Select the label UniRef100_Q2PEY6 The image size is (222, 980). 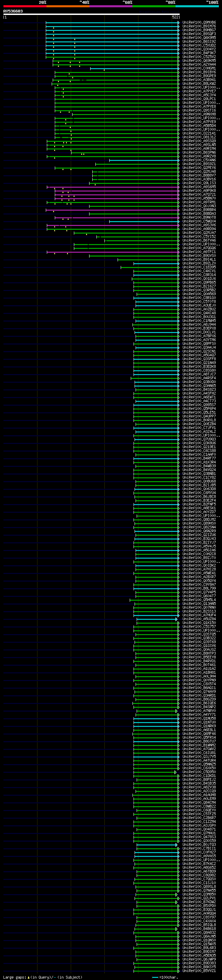click(199, 168)
